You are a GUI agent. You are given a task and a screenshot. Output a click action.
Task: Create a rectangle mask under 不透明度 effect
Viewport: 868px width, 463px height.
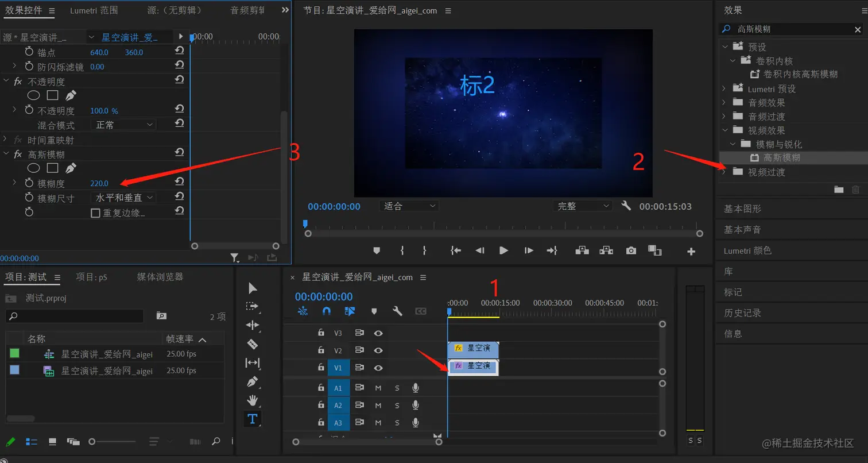pos(52,95)
